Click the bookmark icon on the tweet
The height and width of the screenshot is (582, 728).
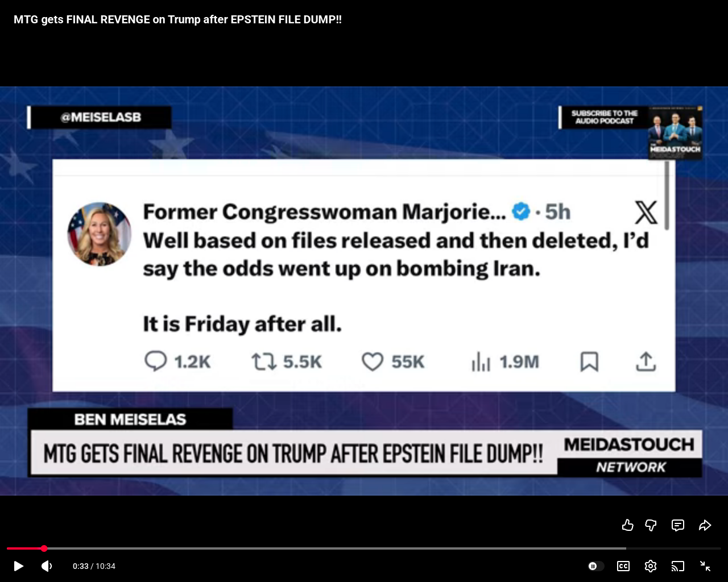tap(589, 361)
